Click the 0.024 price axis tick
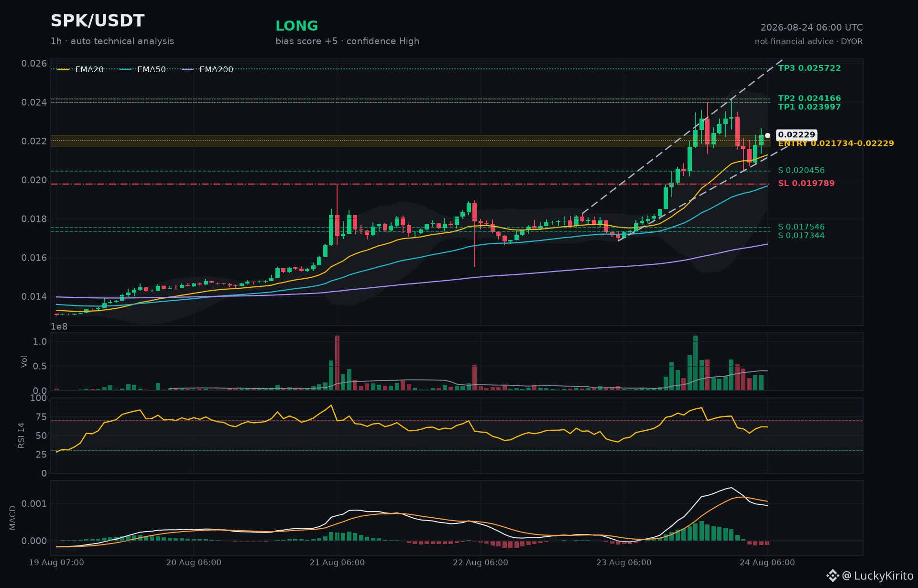Screen dimensions: 918x588 point(34,102)
